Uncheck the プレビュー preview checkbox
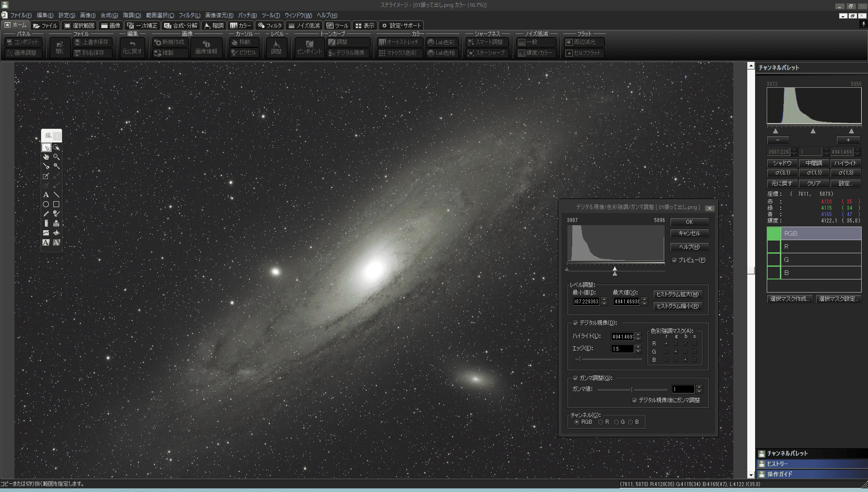Image resolution: width=868 pixels, height=492 pixels. click(675, 260)
